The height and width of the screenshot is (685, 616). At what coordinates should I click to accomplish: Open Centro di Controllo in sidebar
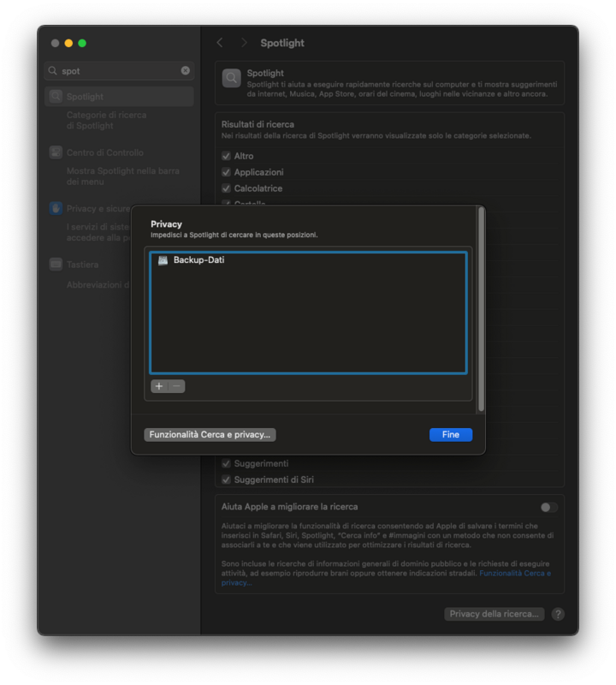coord(104,152)
